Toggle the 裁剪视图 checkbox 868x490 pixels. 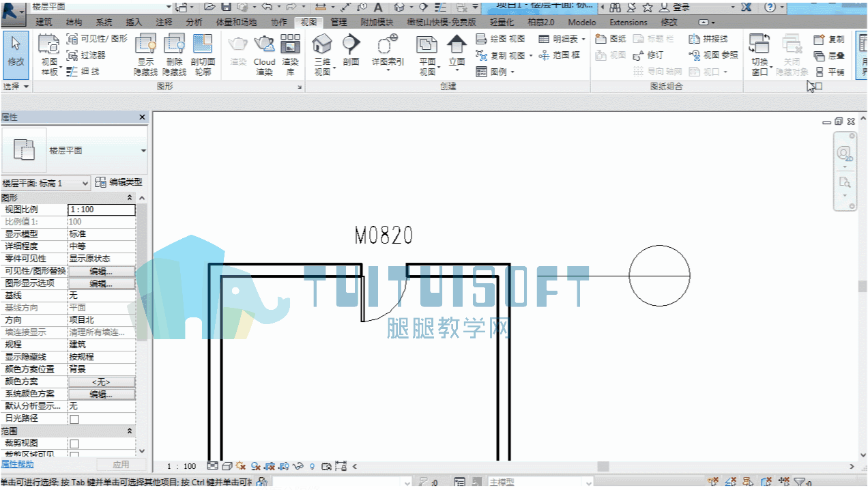(74, 444)
